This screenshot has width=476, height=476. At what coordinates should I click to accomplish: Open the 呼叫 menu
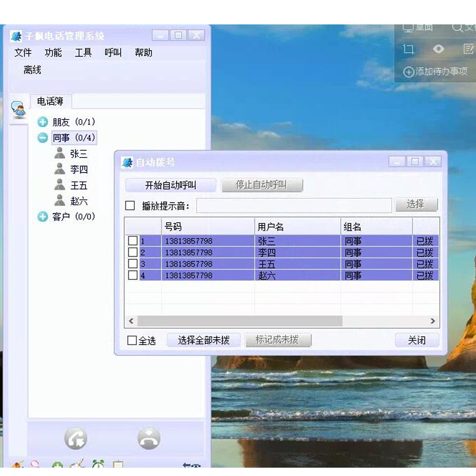[x=113, y=52]
